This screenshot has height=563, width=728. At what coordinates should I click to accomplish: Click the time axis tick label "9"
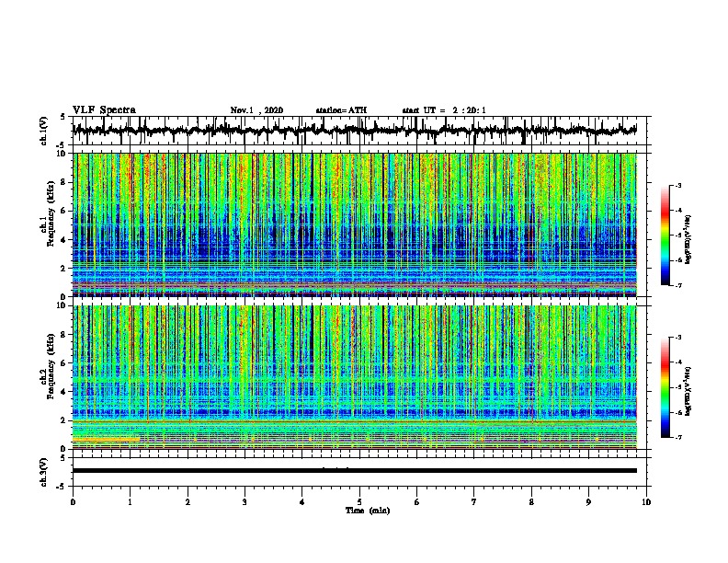(x=588, y=502)
